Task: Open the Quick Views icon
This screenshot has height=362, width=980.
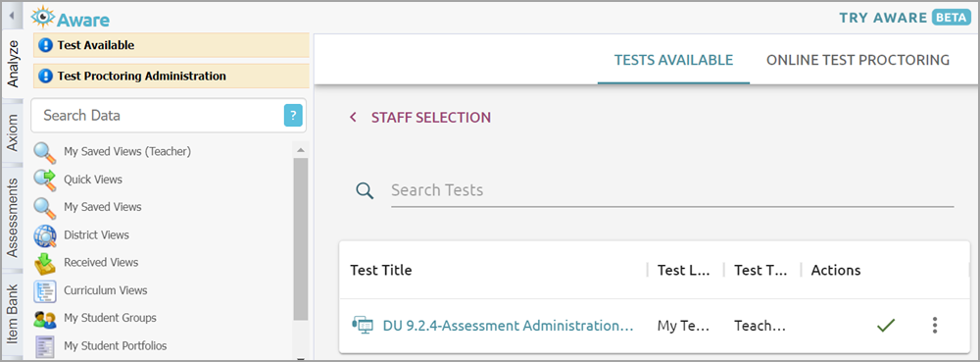Action: (45, 180)
